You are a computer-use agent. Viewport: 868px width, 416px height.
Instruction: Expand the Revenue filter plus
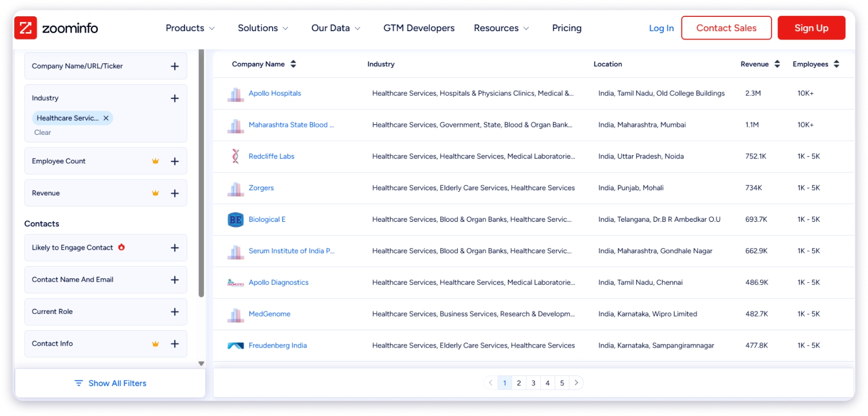coord(175,193)
